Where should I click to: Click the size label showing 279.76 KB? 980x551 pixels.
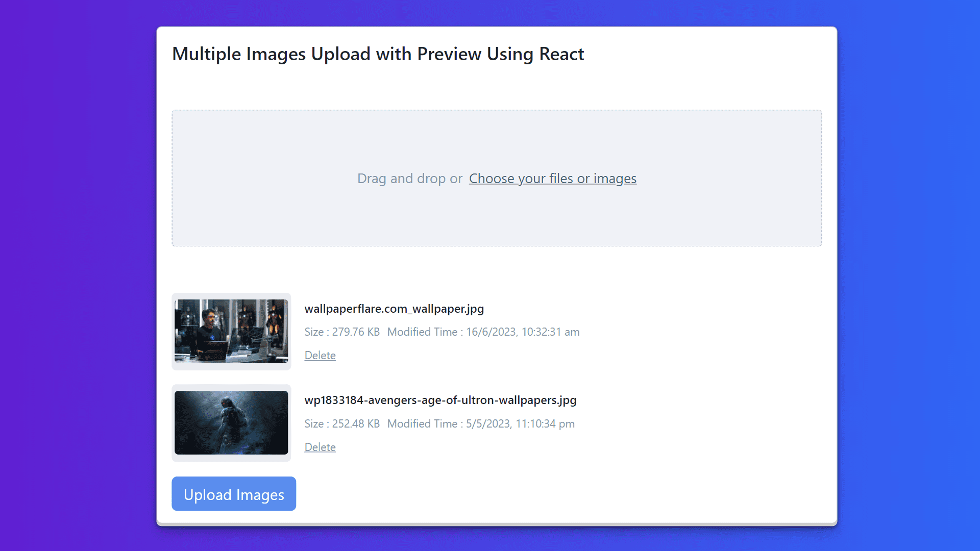(341, 332)
